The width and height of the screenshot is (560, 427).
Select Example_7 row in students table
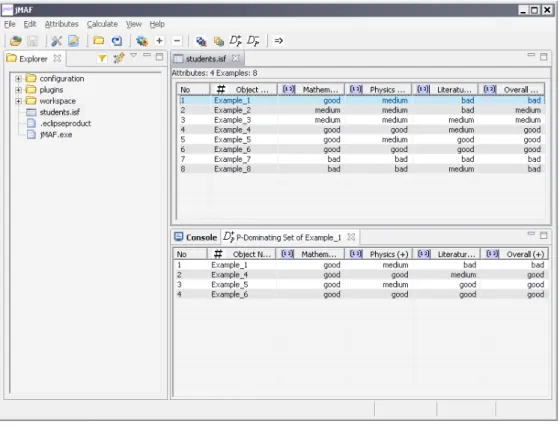tap(361, 160)
